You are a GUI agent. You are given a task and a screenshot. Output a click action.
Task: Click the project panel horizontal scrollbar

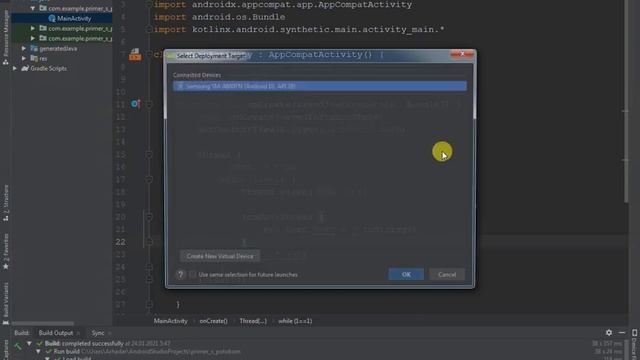[43, 323]
